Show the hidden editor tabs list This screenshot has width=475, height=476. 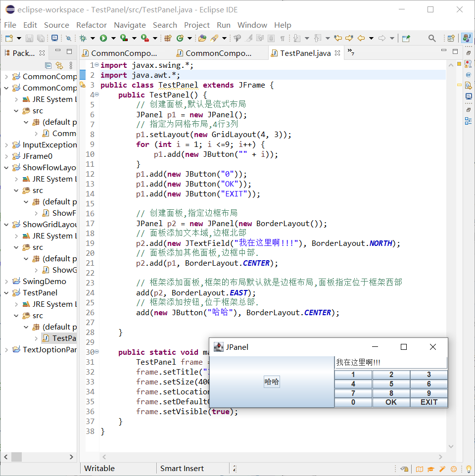350,52
